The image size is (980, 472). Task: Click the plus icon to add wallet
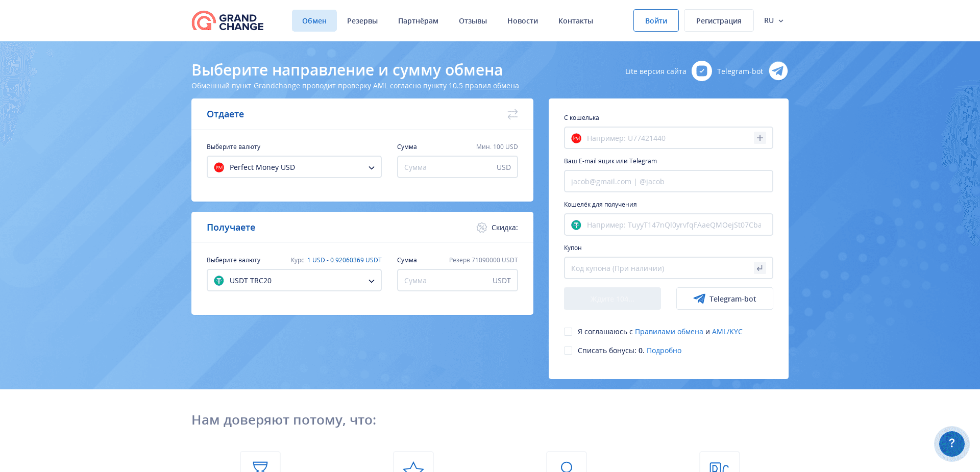(760, 138)
